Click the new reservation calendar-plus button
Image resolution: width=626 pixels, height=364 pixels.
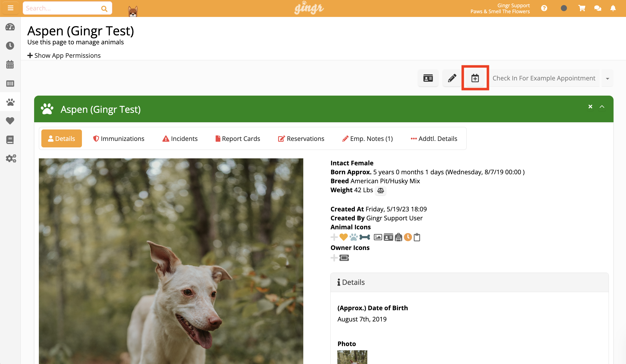pos(475,78)
